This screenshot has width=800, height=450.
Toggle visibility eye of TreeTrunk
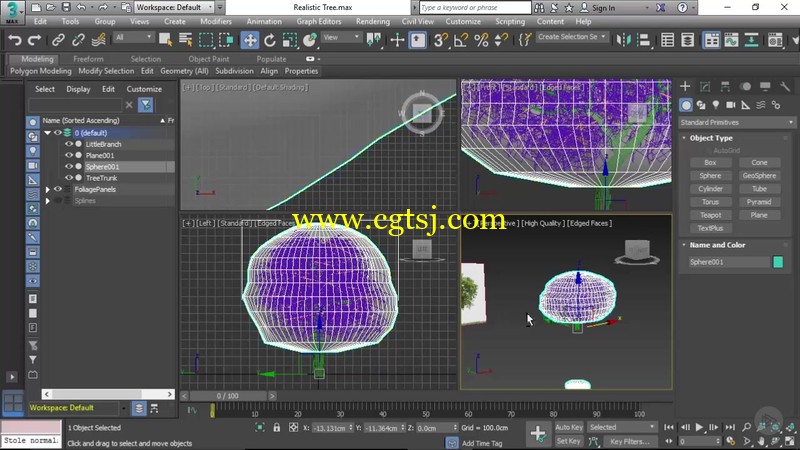click(x=68, y=178)
